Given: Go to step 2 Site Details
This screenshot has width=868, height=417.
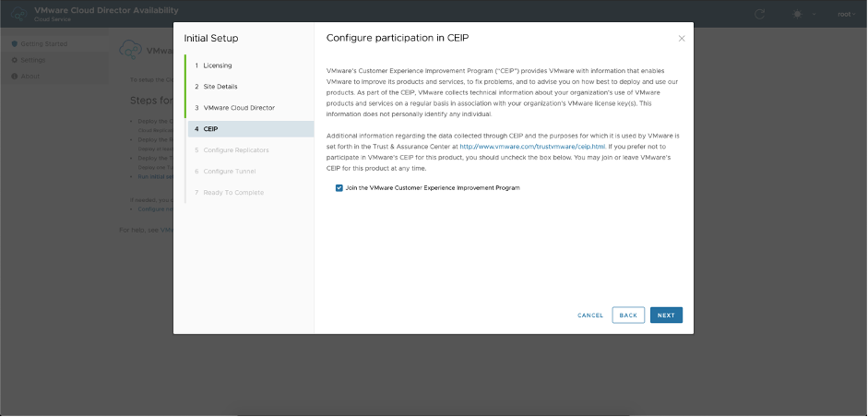Looking at the screenshot, I should pos(220,87).
